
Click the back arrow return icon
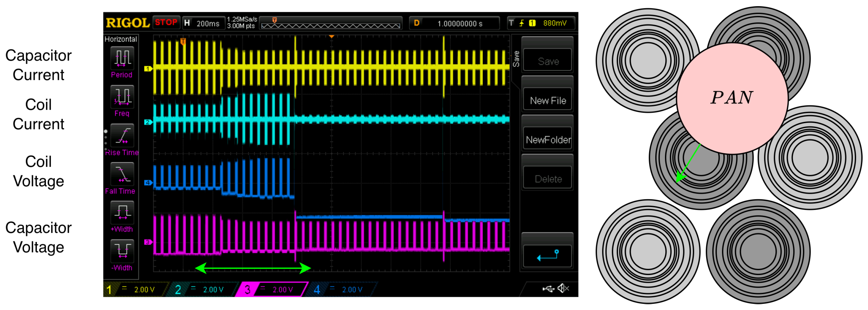click(x=547, y=256)
